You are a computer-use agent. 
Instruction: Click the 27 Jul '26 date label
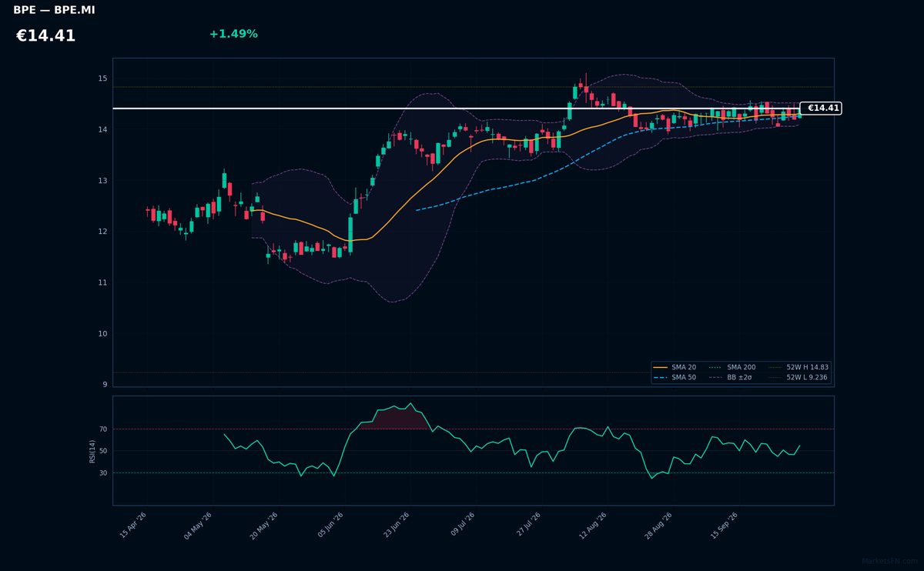(x=528, y=526)
